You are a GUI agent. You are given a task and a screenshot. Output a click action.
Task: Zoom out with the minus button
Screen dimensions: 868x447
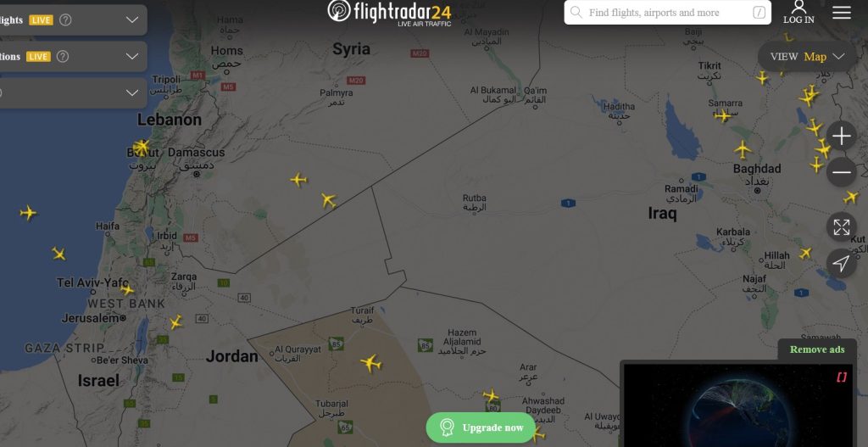[842, 172]
